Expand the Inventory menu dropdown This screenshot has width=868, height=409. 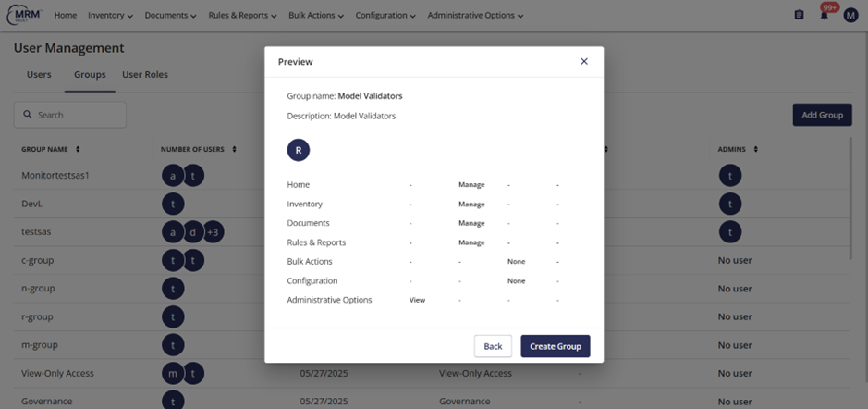pyautogui.click(x=111, y=16)
